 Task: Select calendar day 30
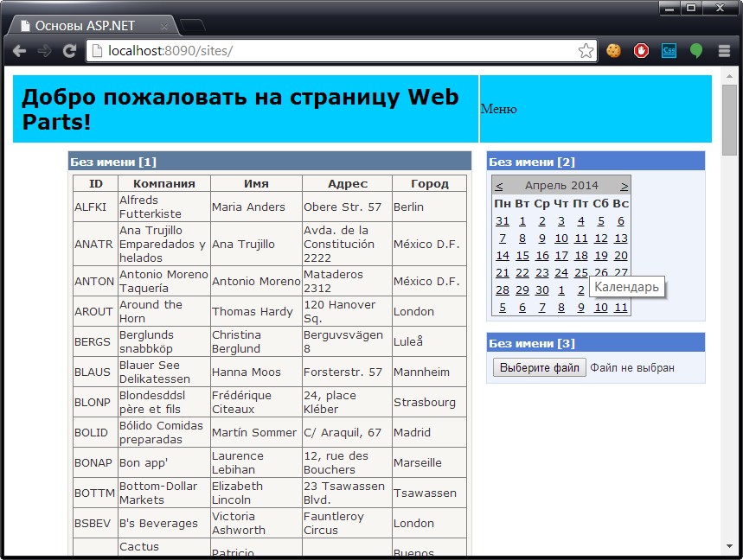(542, 290)
